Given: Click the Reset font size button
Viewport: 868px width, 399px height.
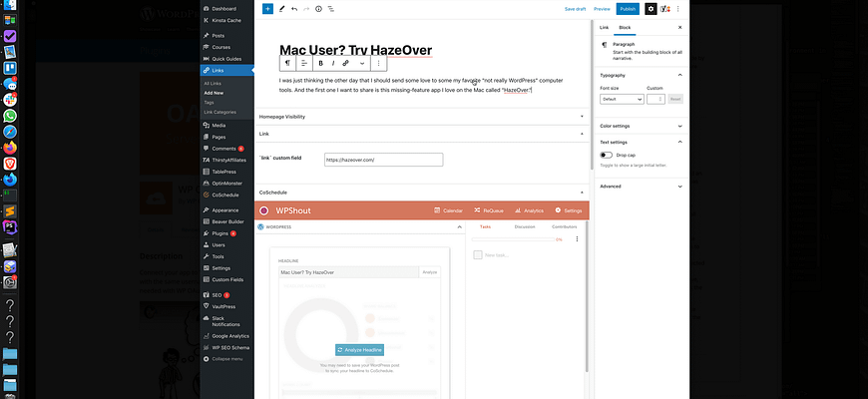Looking at the screenshot, I should click(x=675, y=99).
